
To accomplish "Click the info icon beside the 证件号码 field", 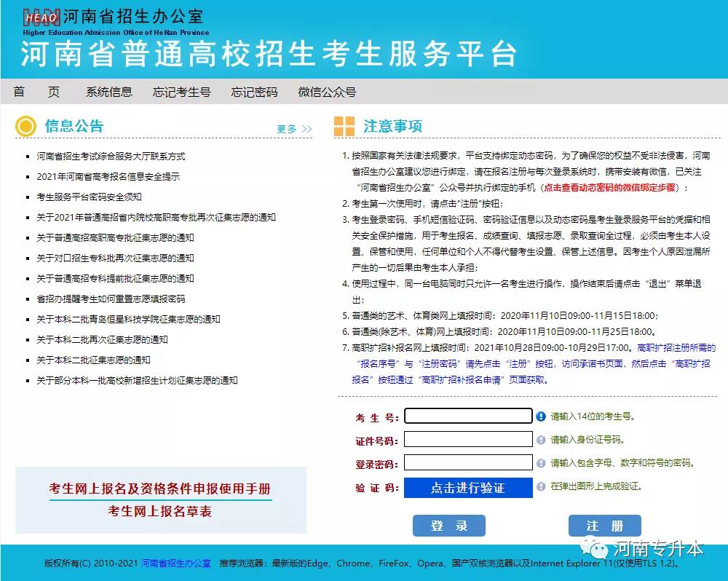I will 541,440.
